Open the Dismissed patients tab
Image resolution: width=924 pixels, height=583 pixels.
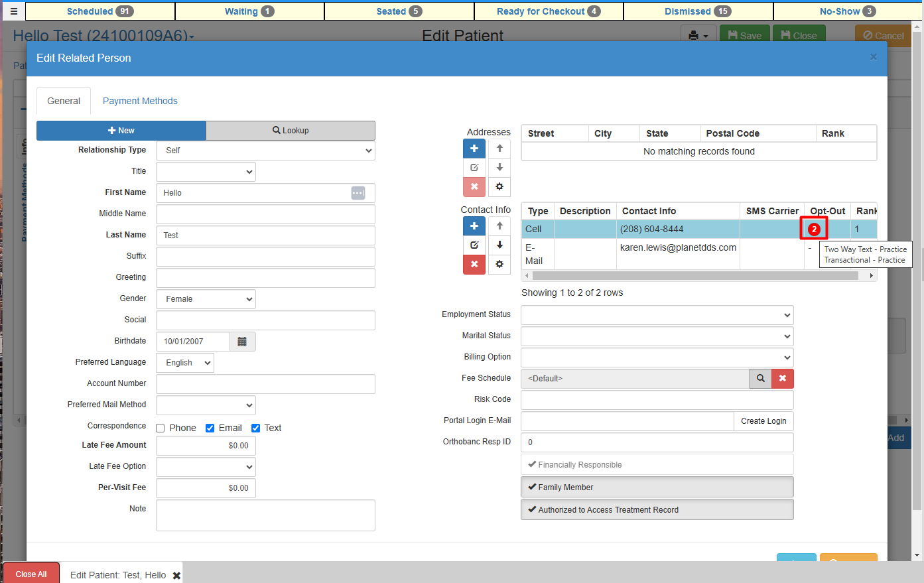click(698, 11)
